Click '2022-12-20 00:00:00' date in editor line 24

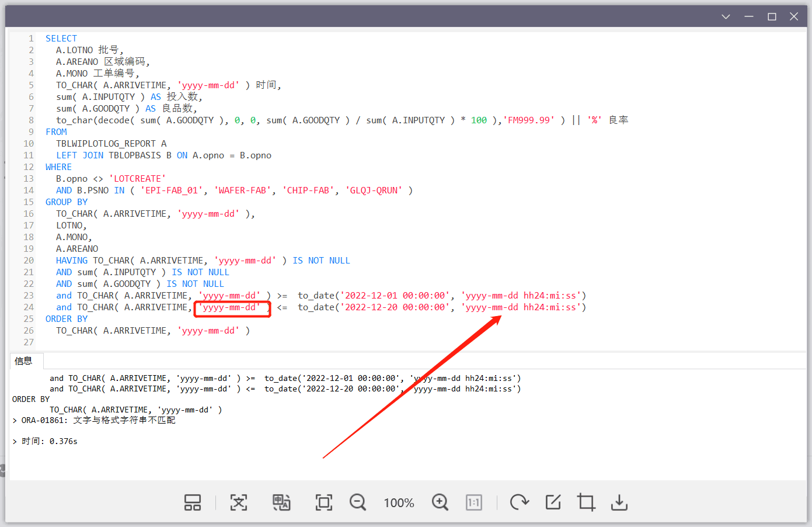pyautogui.click(x=396, y=307)
